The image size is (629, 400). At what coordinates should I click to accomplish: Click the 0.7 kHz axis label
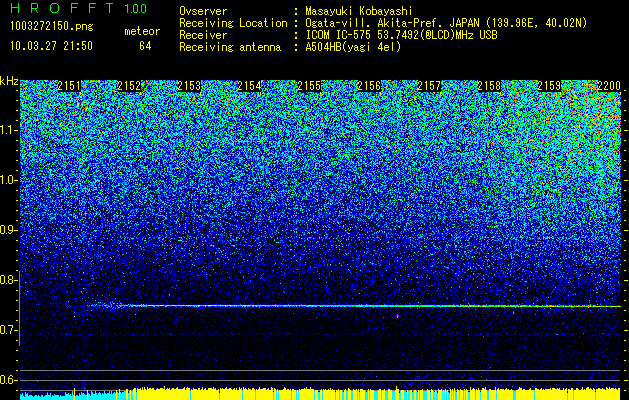click(x=7, y=330)
